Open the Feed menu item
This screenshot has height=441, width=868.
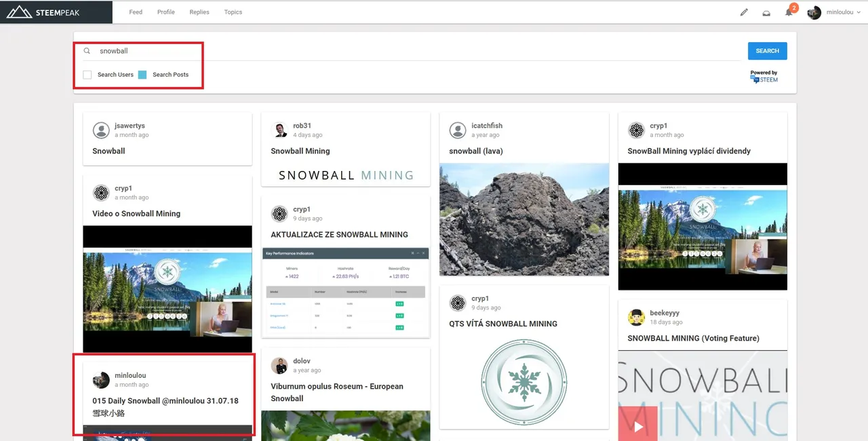(136, 12)
